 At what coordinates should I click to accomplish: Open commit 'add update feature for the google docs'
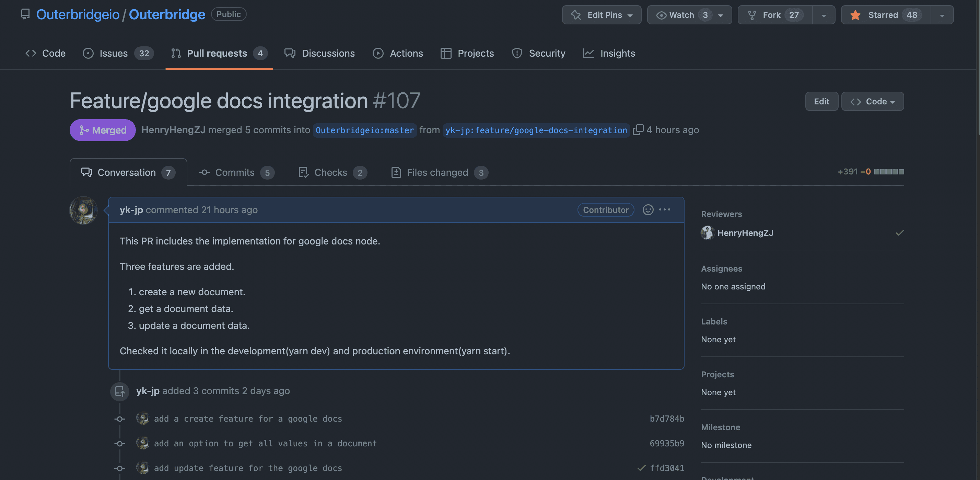[x=248, y=468]
